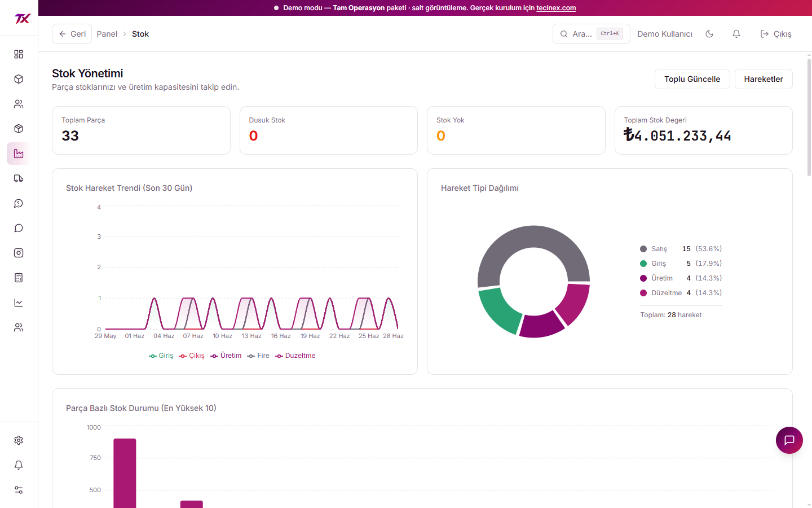Click the 'Hareket Tipi Dağılımı' heading
Viewport: 812px width, 508px height.
[480, 188]
